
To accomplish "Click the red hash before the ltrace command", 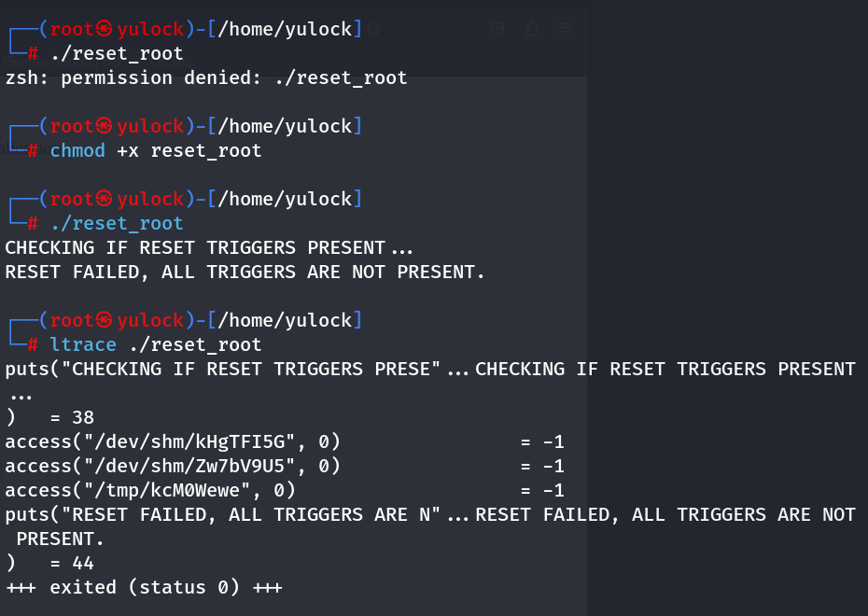I will click(33, 344).
